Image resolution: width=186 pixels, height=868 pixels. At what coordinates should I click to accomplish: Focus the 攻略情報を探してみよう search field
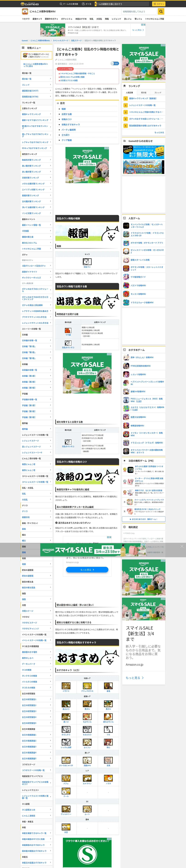pos(139,11)
